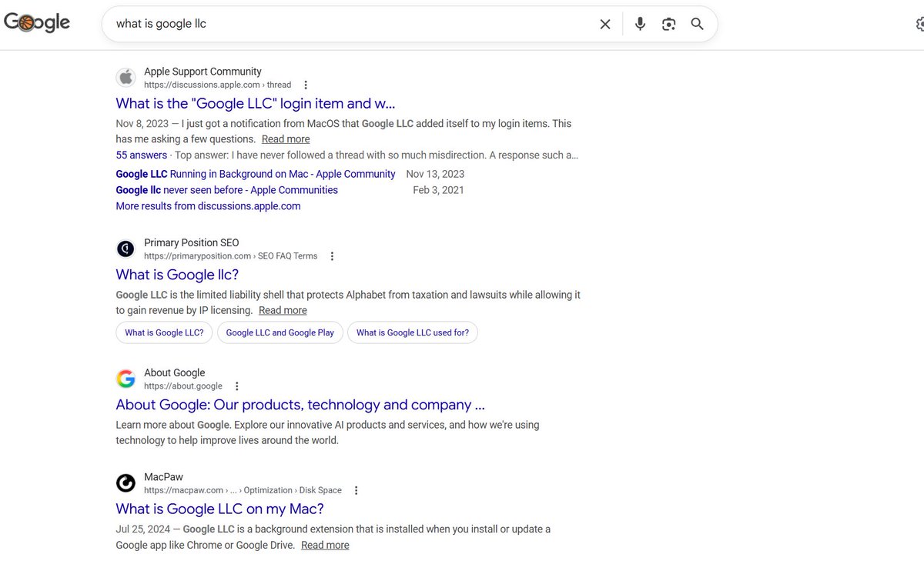Click the Apple Support Community site name
Viewport: 924px width, 571px height.
(x=203, y=72)
